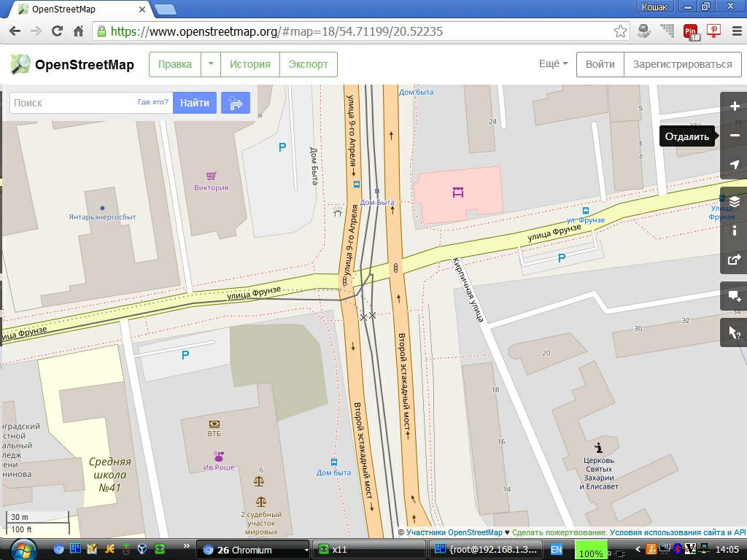This screenshot has height=560, width=747.
Task: Go forward in browser history
Action: [x=36, y=31]
